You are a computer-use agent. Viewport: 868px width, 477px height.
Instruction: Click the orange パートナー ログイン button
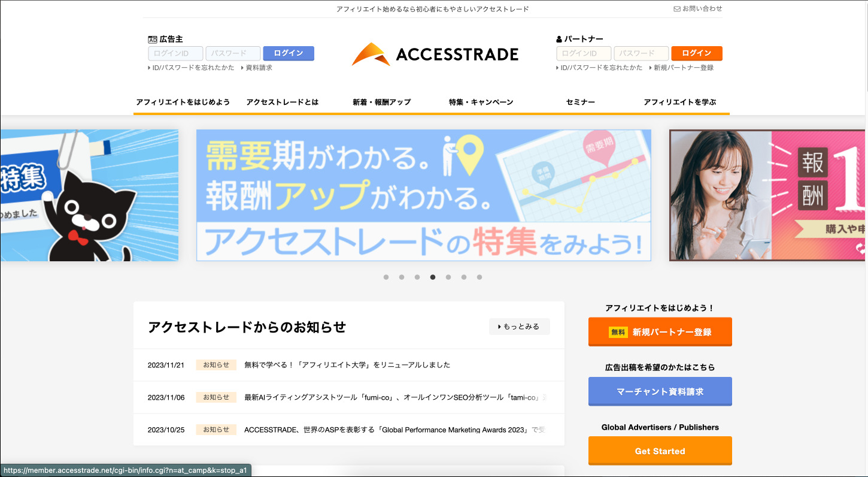(x=697, y=53)
